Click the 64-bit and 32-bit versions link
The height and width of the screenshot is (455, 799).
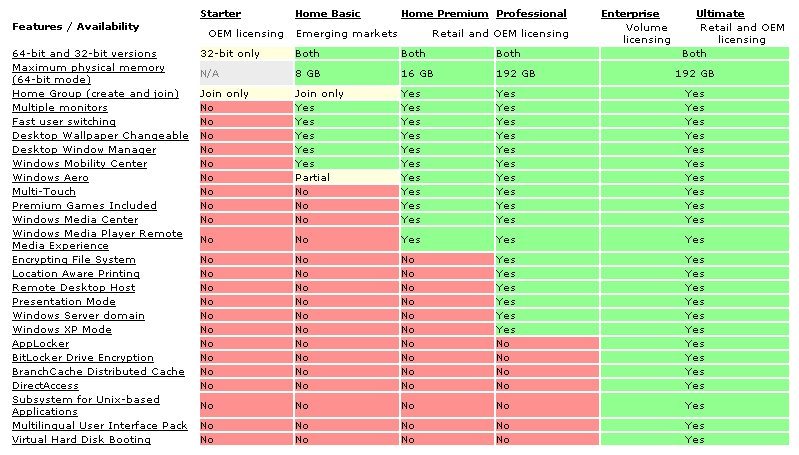click(x=84, y=53)
